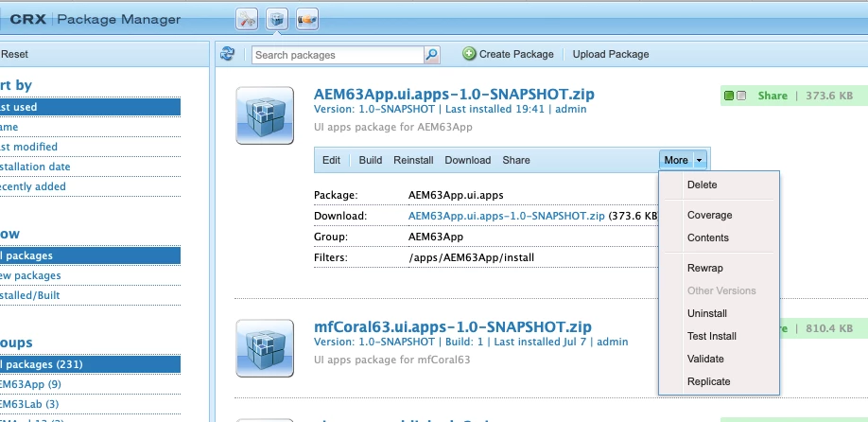Click the mfCoral63.ui.apps package cube thumbnail

(x=265, y=348)
